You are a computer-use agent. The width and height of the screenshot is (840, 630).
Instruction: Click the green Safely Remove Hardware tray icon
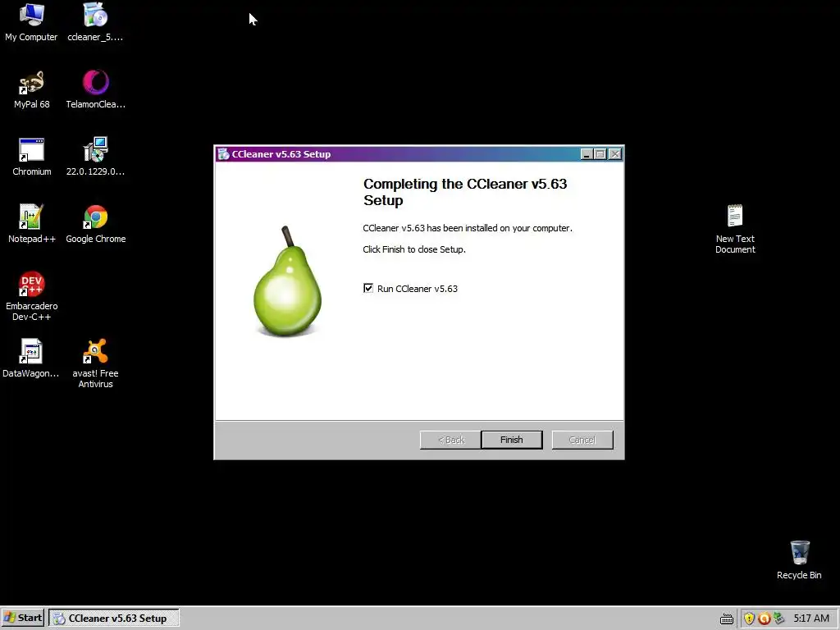coord(779,619)
